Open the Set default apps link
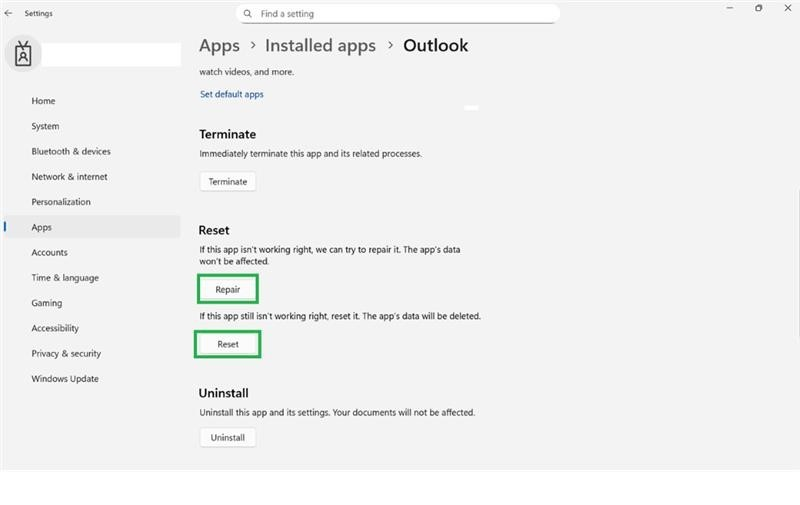This screenshot has height=505, width=800. 232,94
